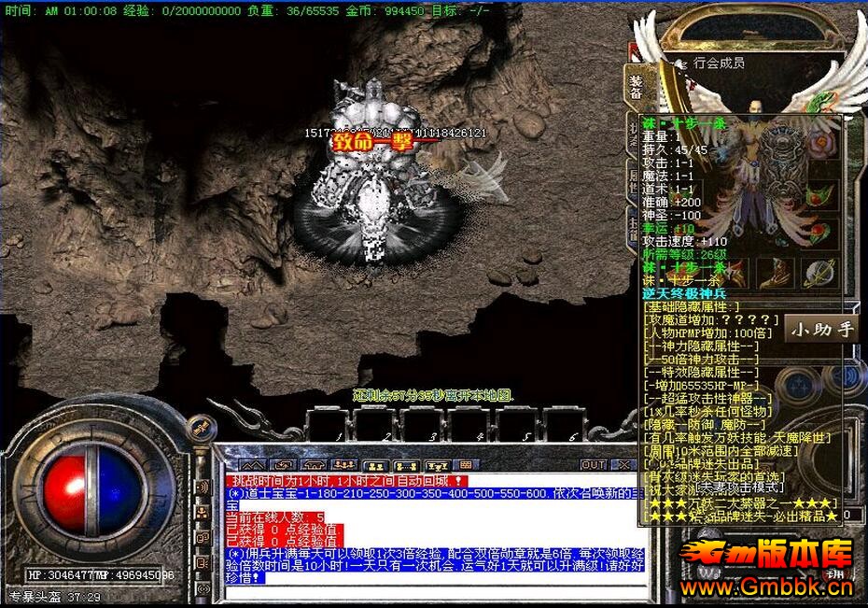Click the 致命一擊 critical hit text
The image size is (868, 608).
point(373,142)
